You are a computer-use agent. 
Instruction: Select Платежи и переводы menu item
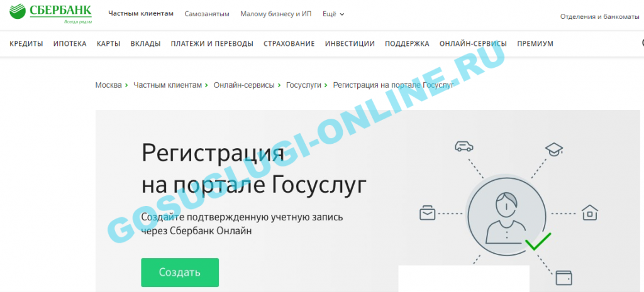pos(212,43)
